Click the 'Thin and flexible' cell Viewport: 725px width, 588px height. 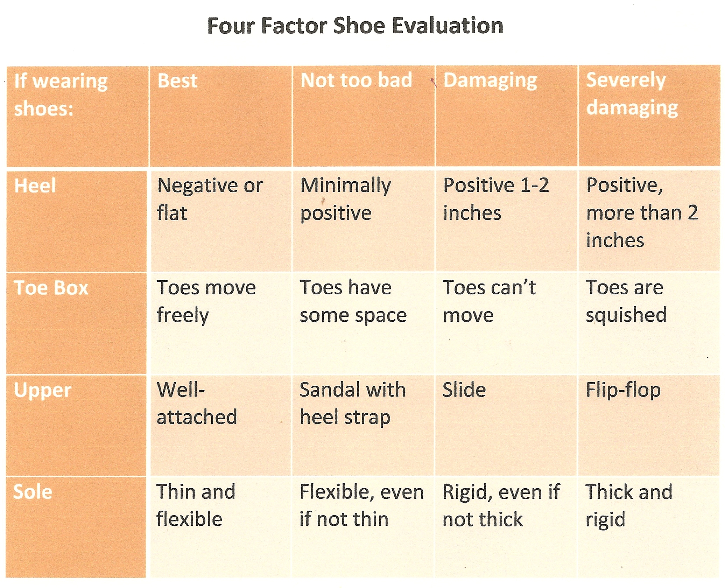tap(196, 505)
